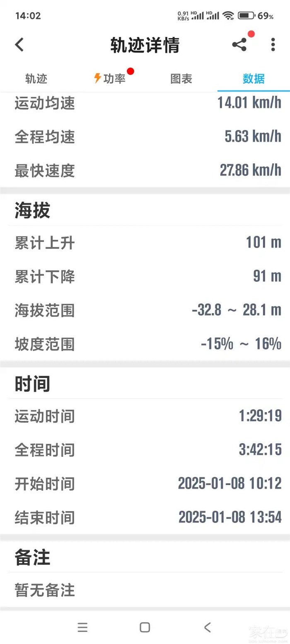The width and height of the screenshot is (290, 644).
Task: Tap the 暂无备注 note field
Action: coord(45,590)
